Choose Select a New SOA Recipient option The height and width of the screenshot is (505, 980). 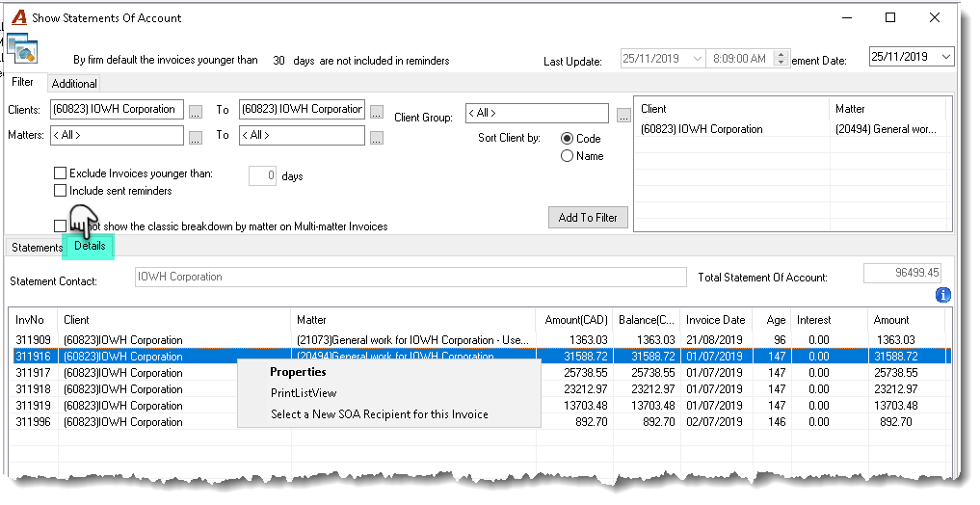click(x=380, y=414)
